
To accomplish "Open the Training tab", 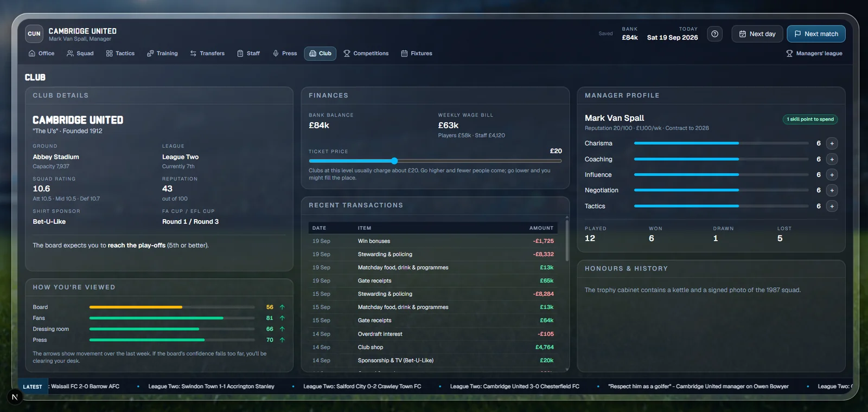I will click(x=162, y=54).
